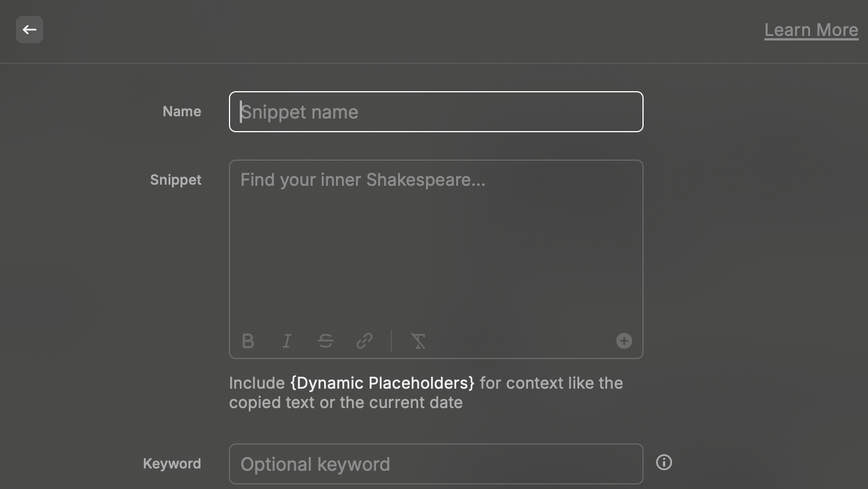The height and width of the screenshot is (489, 868).
Task: Focus the Optional keyword field
Action: click(436, 464)
